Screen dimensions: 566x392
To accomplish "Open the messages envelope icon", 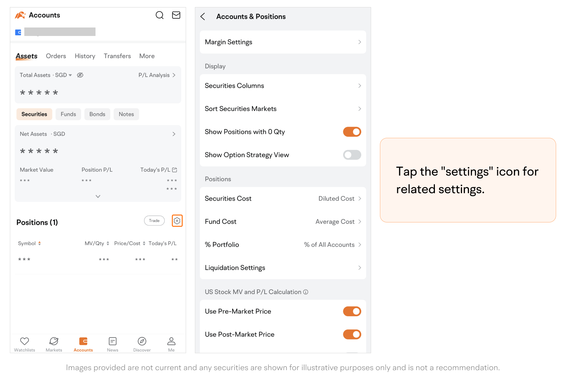I will (176, 15).
